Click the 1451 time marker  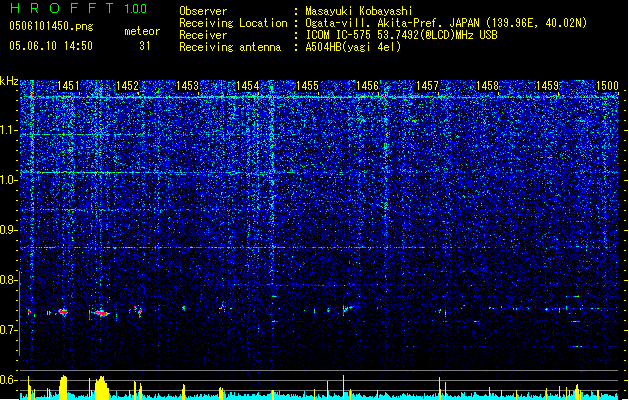coord(68,86)
